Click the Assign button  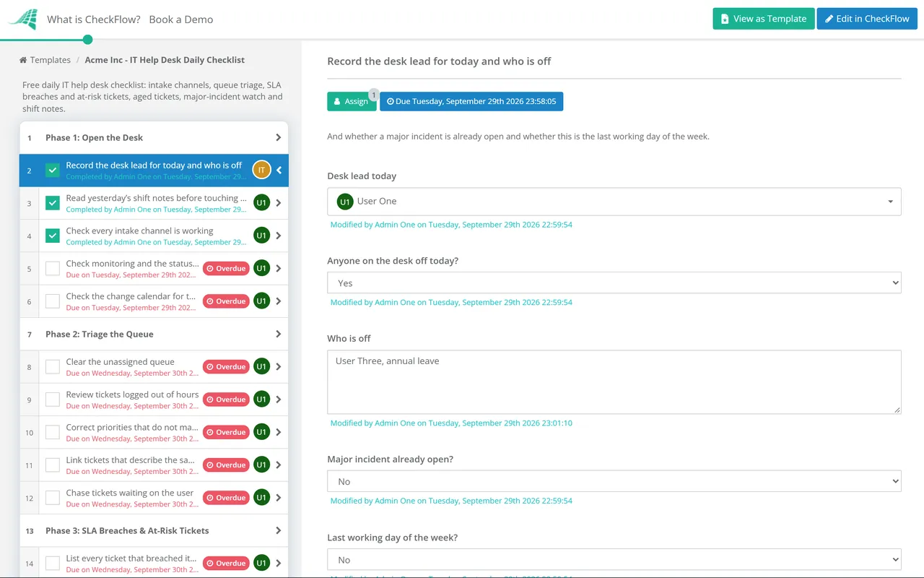click(x=352, y=101)
